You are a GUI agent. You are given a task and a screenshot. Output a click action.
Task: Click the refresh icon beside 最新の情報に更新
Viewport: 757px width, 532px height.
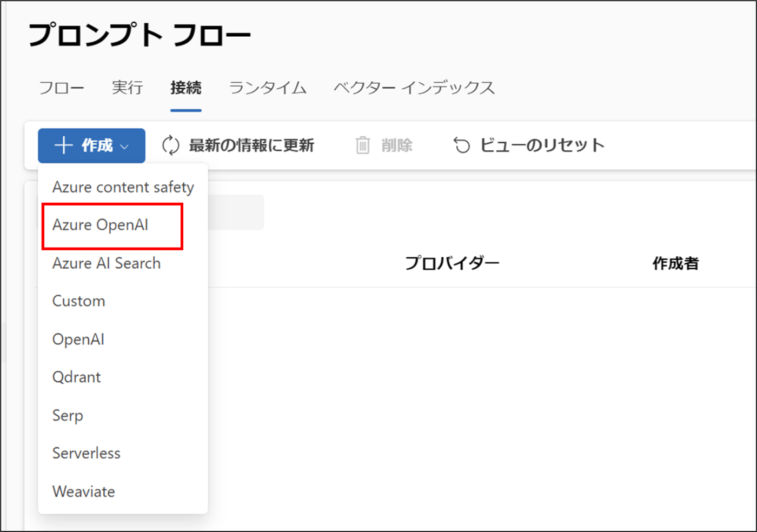point(171,145)
